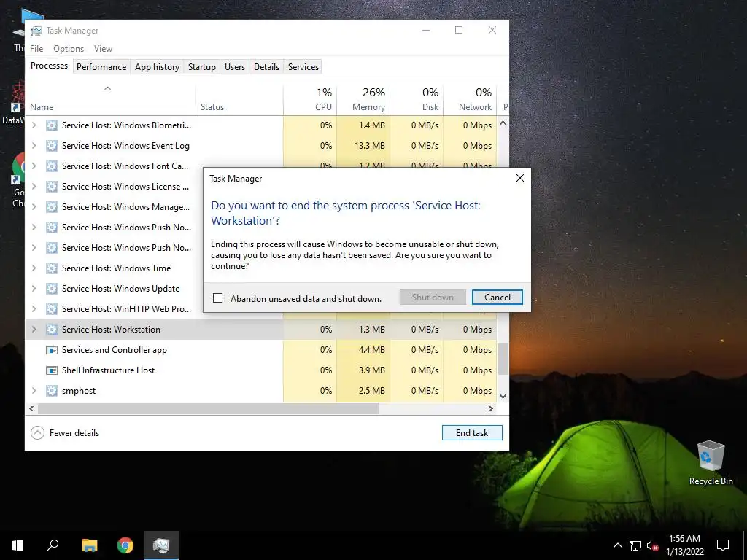Click gear icon of Windows Event Log

pyautogui.click(x=52, y=146)
